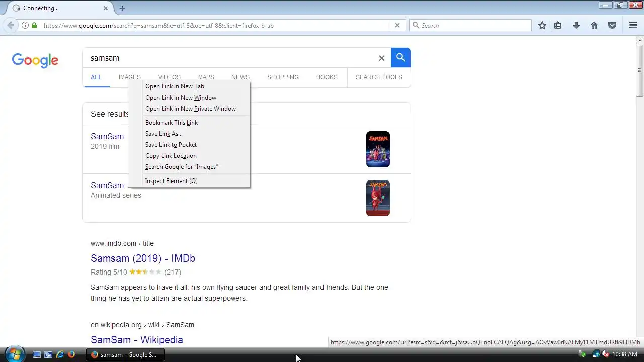Select Search Google for "Images"

[x=189, y=167]
